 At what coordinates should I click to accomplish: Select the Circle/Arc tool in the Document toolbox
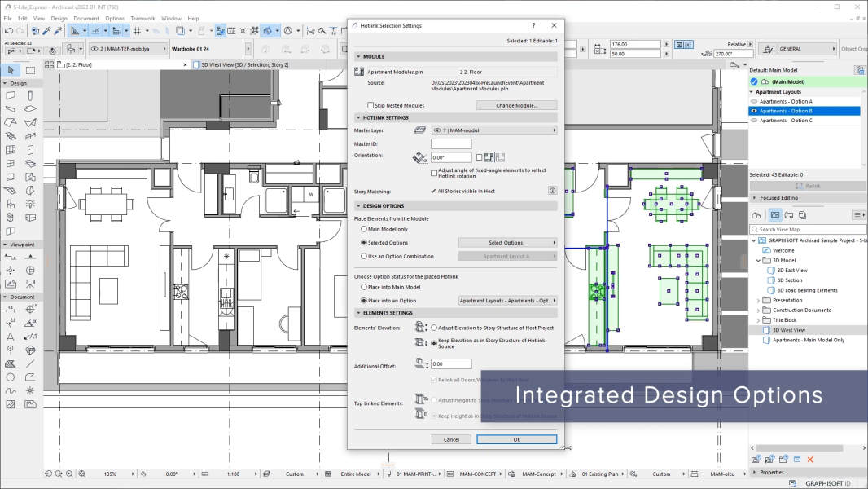tap(11, 377)
